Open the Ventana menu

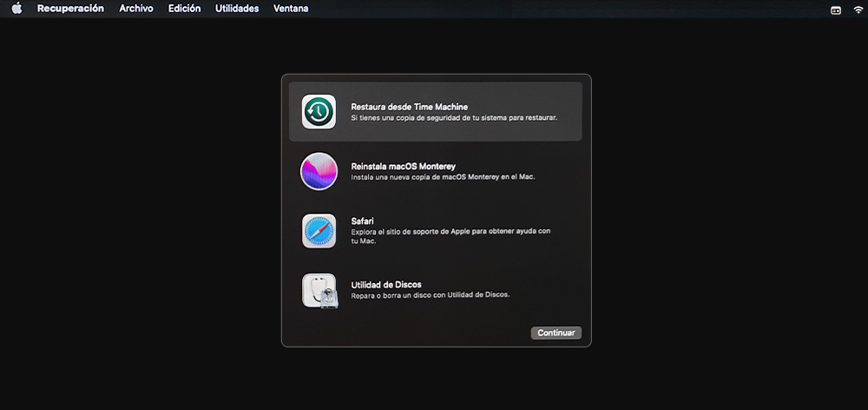pyautogui.click(x=291, y=9)
